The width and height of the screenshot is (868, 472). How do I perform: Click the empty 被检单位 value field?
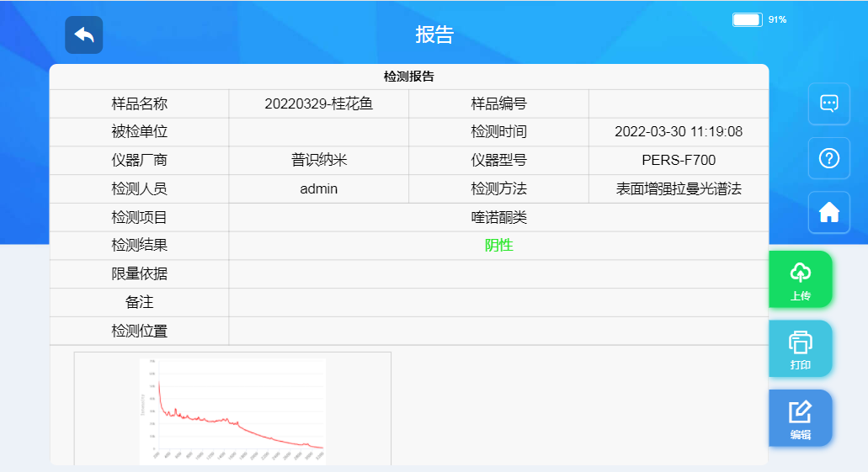(318, 132)
